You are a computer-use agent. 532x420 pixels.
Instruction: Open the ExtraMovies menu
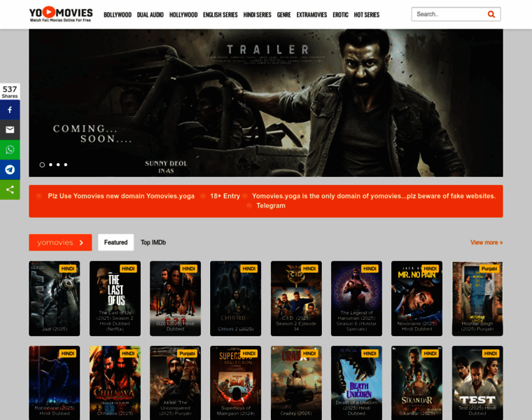pos(311,15)
